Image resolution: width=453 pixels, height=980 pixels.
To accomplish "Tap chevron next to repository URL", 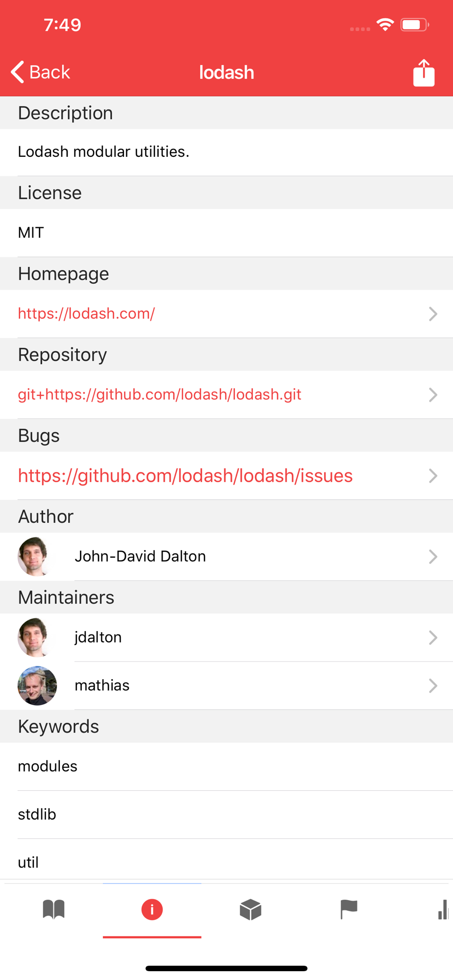I will [x=432, y=394].
